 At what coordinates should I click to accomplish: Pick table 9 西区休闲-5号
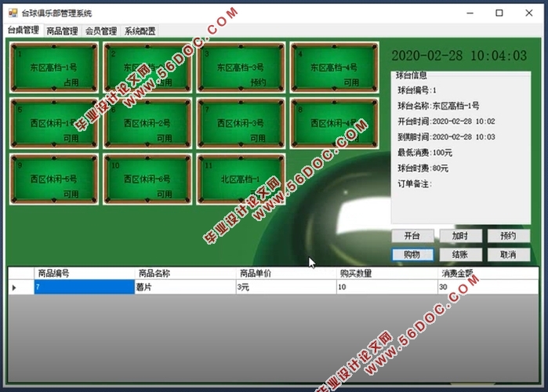click(54, 179)
